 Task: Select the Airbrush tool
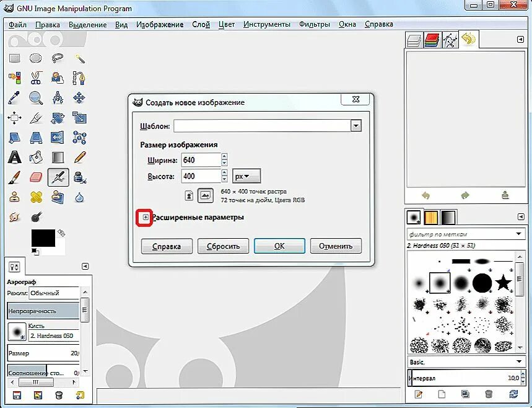pos(58,177)
